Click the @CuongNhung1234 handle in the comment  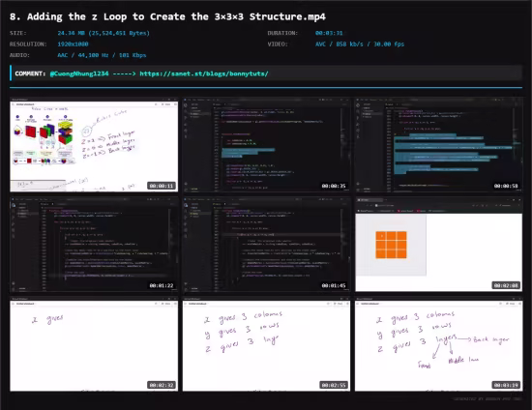tap(79, 73)
